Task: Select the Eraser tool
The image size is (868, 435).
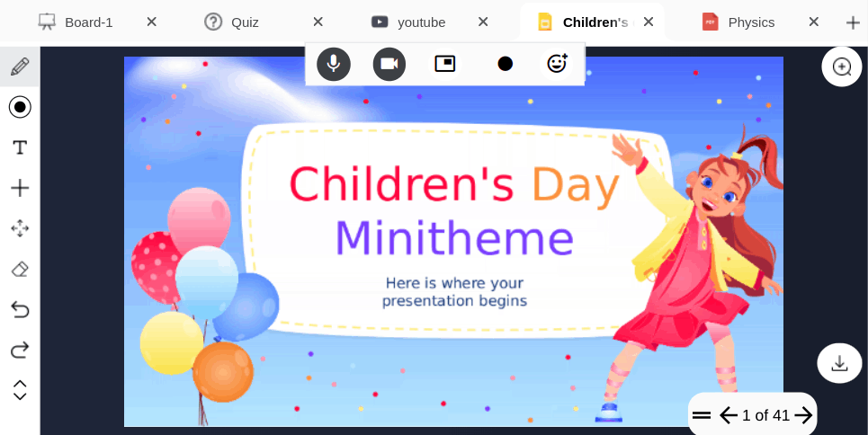Action: 20,269
